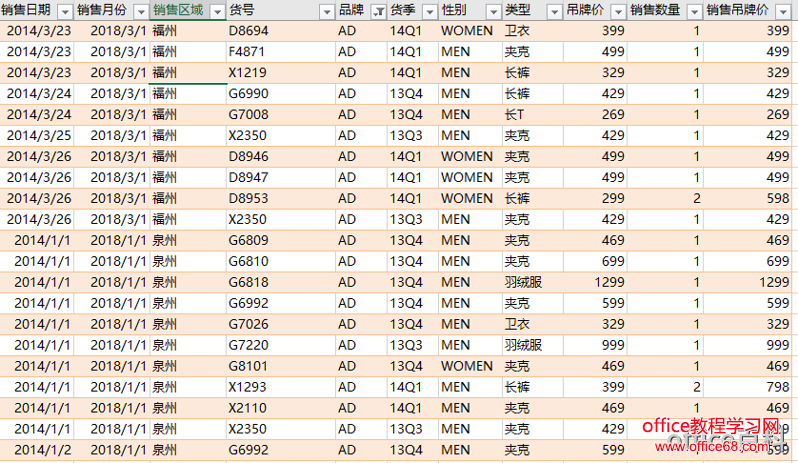
Task: Open the 销售日期 filter dropdown
Action: (x=65, y=11)
